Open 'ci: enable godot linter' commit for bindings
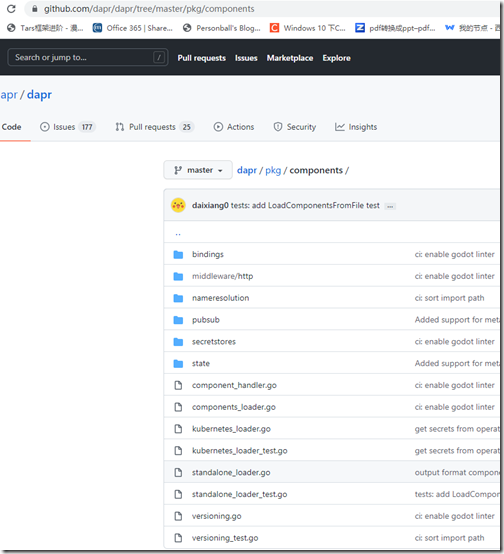The width and height of the screenshot is (504, 554). click(455, 254)
